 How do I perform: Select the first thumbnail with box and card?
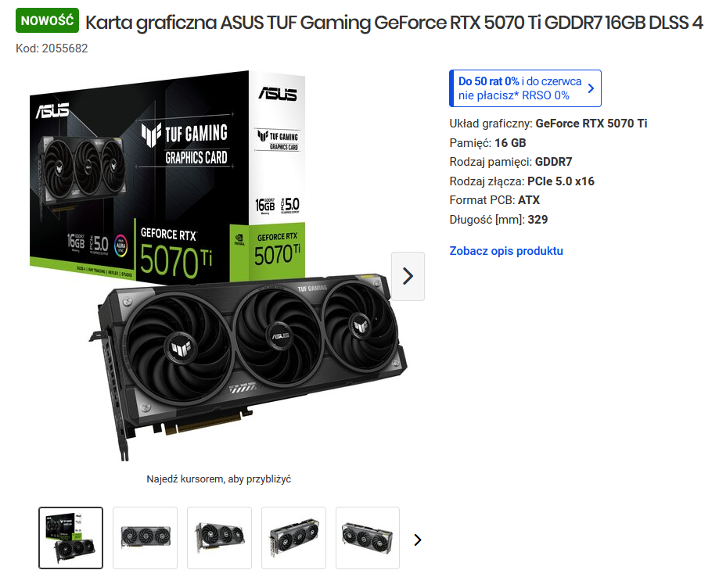click(70, 538)
